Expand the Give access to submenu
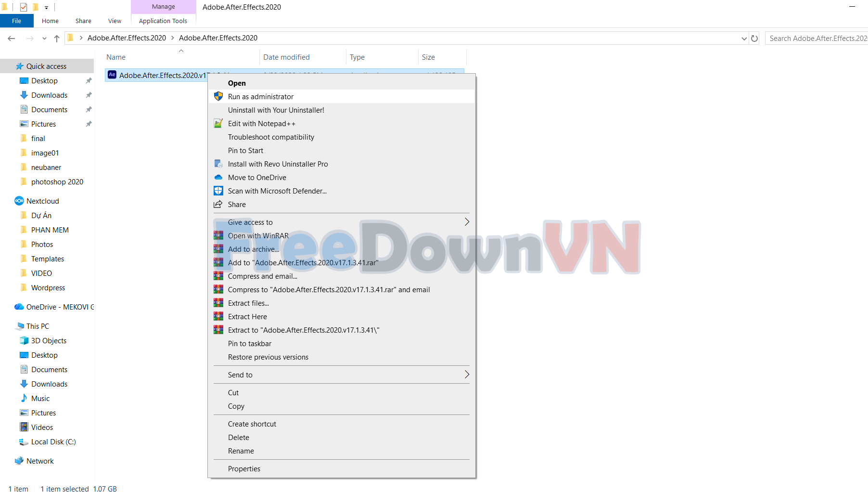Image resolution: width=868 pixels, height=492 pixels. coord(466,222)
